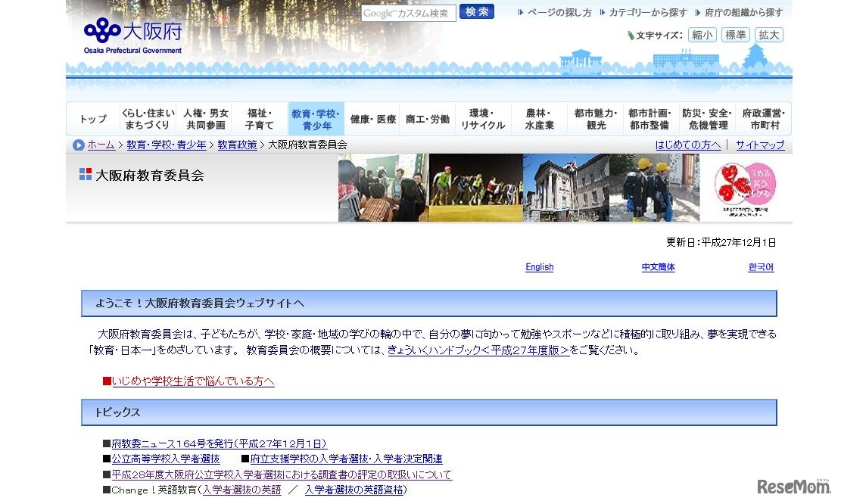841x504 pixels.
Task: Open the 防災・安全・危機管理 menu
Action: tap(706, 118)
